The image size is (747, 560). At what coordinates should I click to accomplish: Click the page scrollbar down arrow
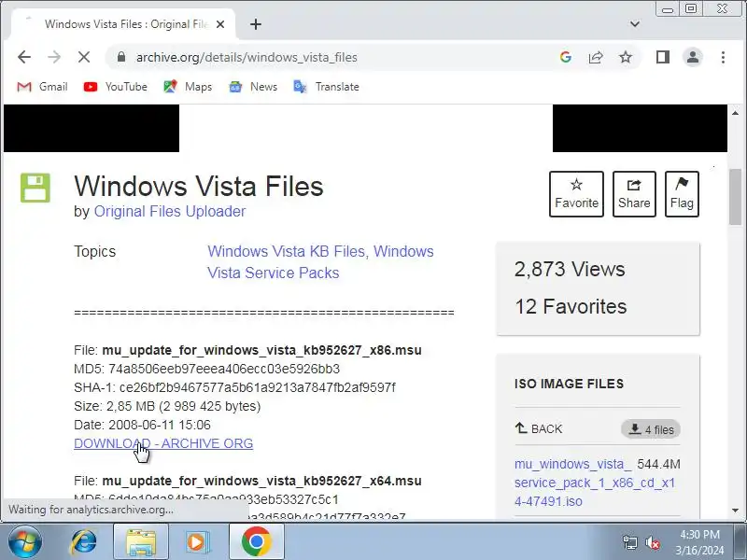[735, 511]
